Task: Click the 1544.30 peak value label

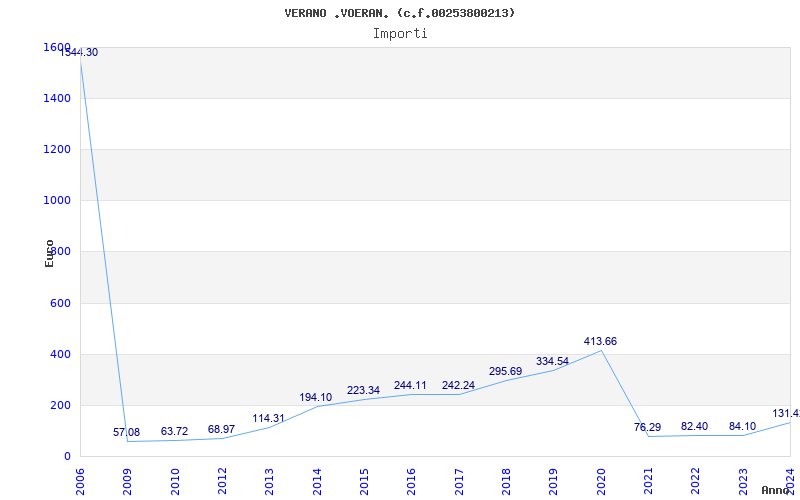Action: tap(79, 52)
